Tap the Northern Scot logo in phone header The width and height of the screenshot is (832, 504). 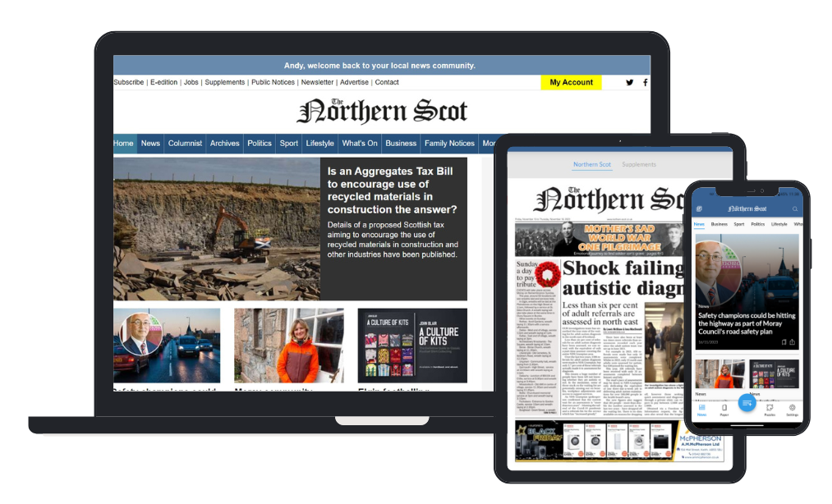pos(747,209)
